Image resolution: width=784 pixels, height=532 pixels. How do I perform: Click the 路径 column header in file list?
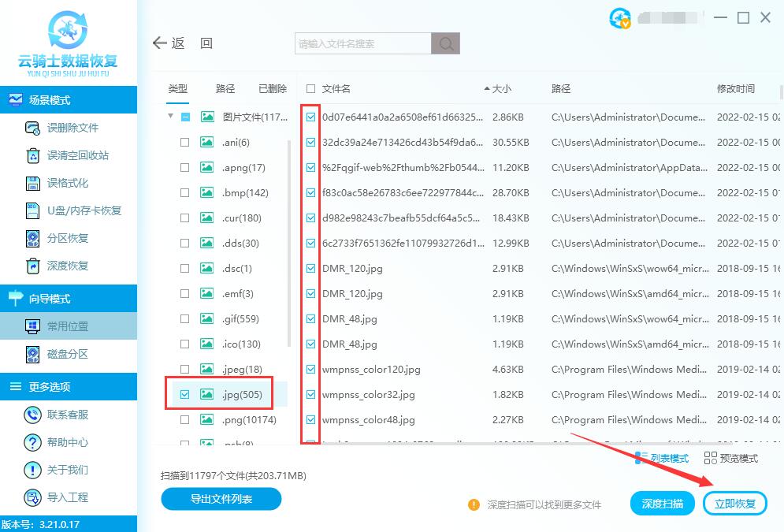point(560,88)
